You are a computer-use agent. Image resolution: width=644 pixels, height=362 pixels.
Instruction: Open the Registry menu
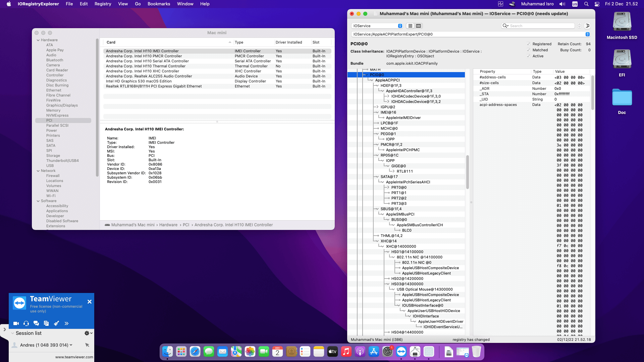pyautogui.click(x=103, y=4)
